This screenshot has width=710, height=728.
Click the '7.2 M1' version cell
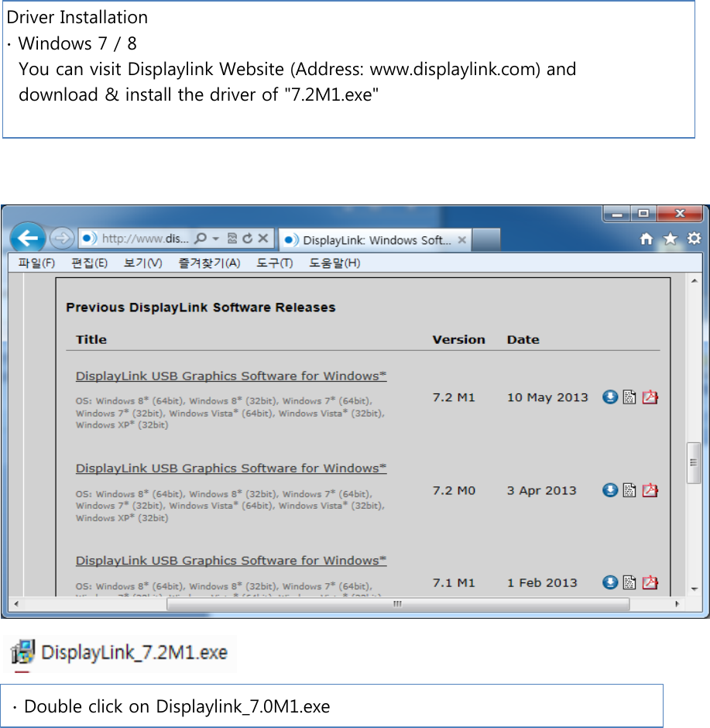pyautogui.click(x=454, y=397)
